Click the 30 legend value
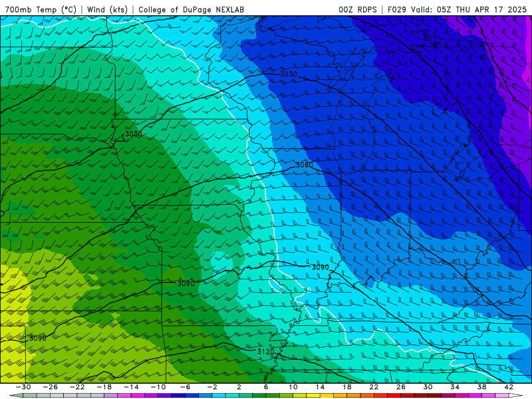532x399 pixels. (x=428, y=387)
